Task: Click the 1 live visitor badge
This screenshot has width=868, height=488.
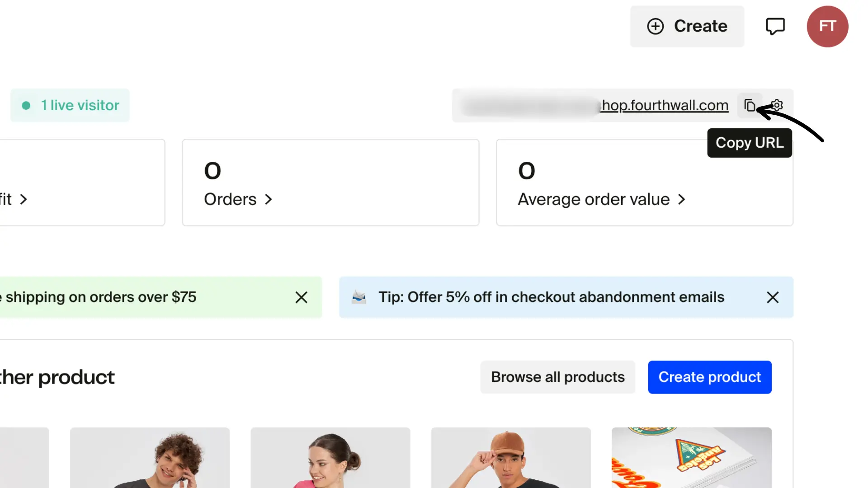Action: 70,105
